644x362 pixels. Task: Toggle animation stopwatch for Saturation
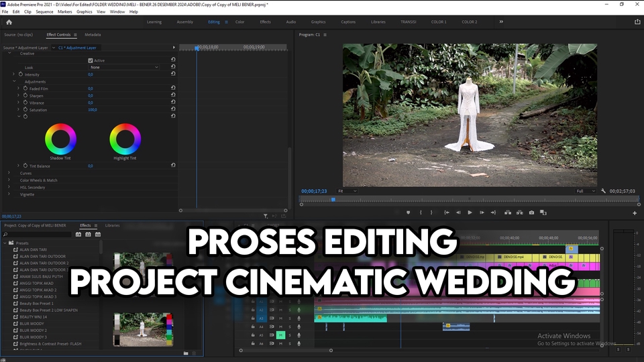tap(25, 109)
